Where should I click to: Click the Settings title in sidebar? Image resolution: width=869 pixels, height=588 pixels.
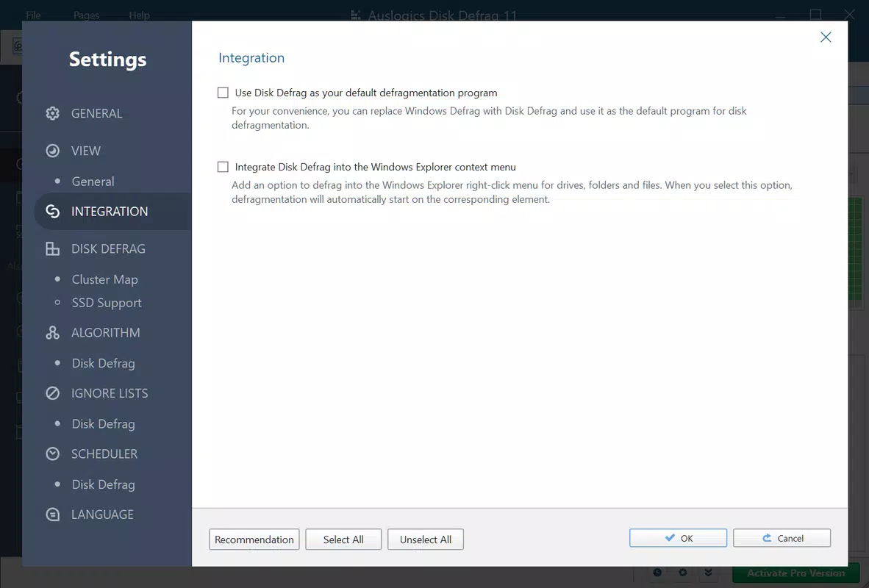(x=107, y=60)
